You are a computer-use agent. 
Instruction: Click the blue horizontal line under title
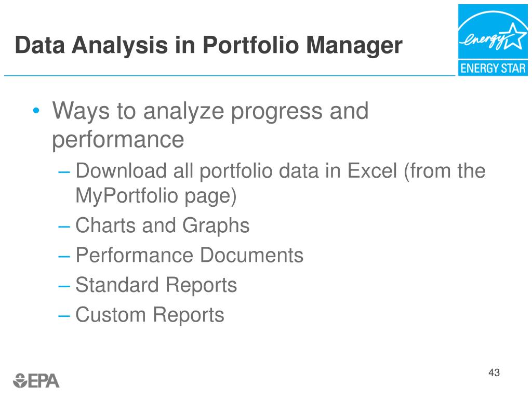(230, 76)
